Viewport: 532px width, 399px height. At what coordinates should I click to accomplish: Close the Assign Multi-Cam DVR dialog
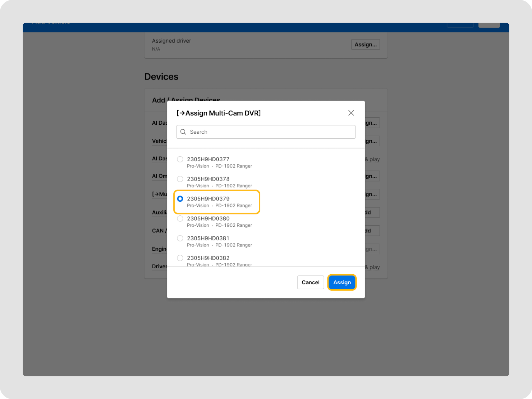point(351,113)
